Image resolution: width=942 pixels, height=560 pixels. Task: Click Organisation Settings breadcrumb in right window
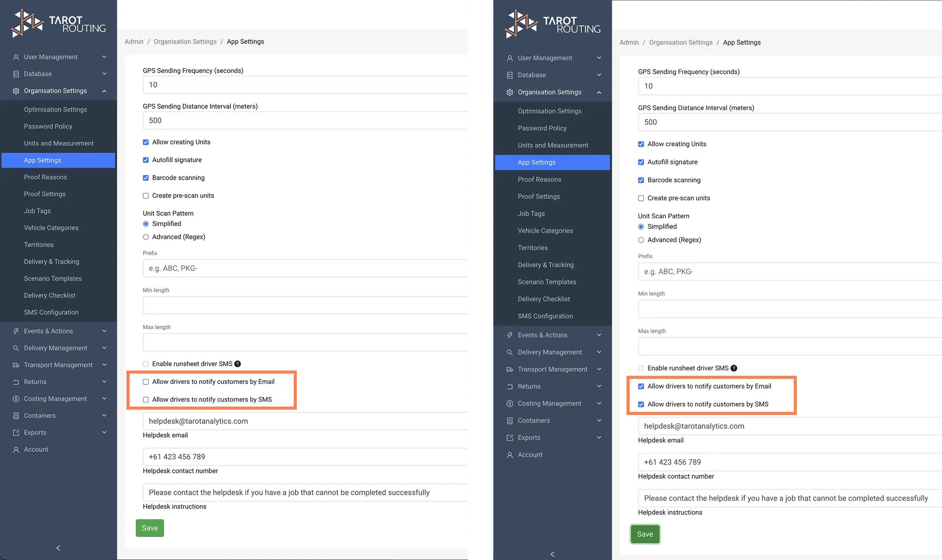point(681,42)
